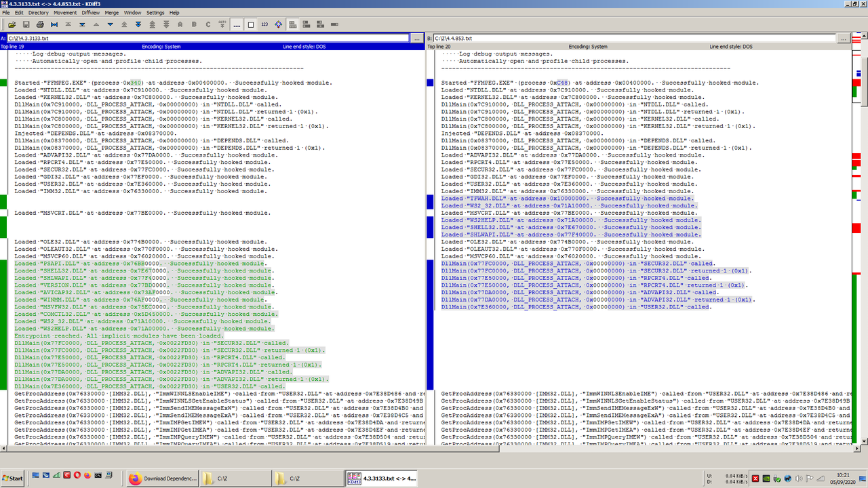Go to previous delta (up arrow)
Image resolution: width=868 pixels, height=488 pixels.
click(96, 24)
